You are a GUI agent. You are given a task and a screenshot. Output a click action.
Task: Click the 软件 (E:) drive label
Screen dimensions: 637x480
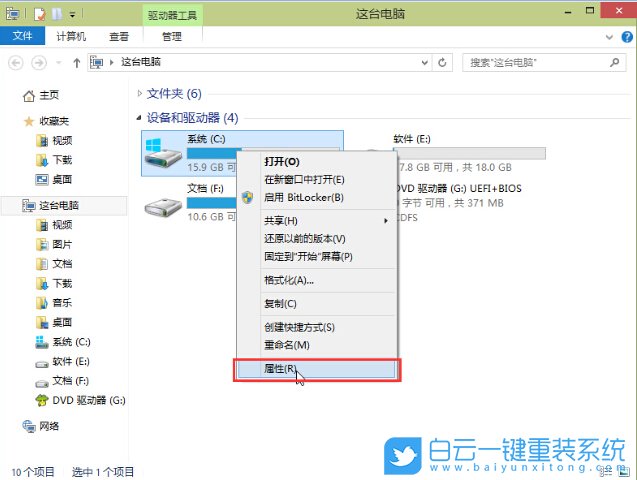pyautogui.click(x=412, y=139)
